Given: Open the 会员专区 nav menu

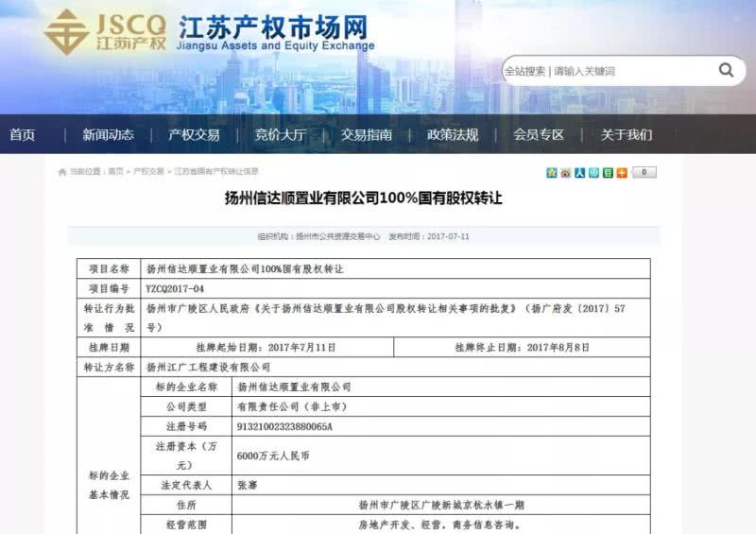Looking at the screenshot, I should coord(539,134).
